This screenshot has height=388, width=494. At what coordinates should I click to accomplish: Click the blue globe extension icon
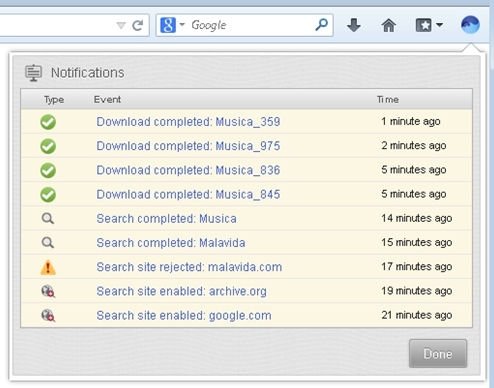click(470, 25)
